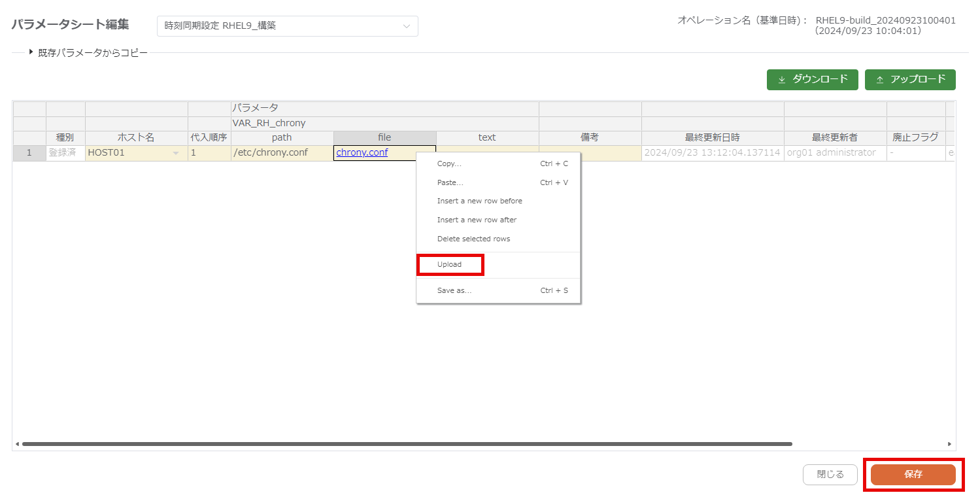Expand 既存パラメータからコピー section
This screenshot has height=497, width=980.
(x=88, y=52)
